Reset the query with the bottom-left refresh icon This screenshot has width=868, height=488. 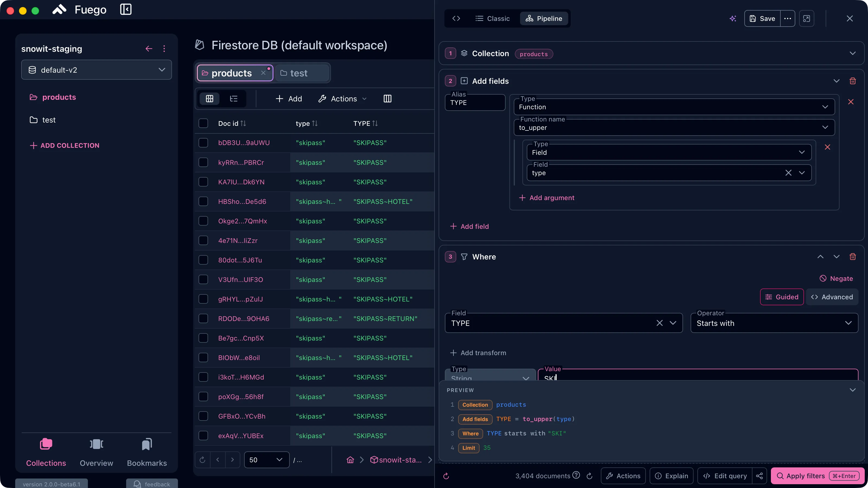coord(446,476)
